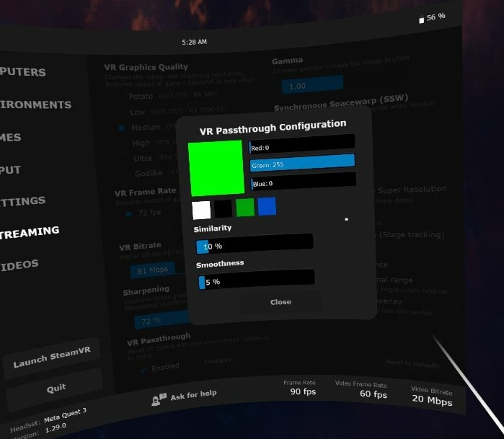The image size is (504, 439).
Task: Click the Ask for help icon
Action: pos(159,399)
